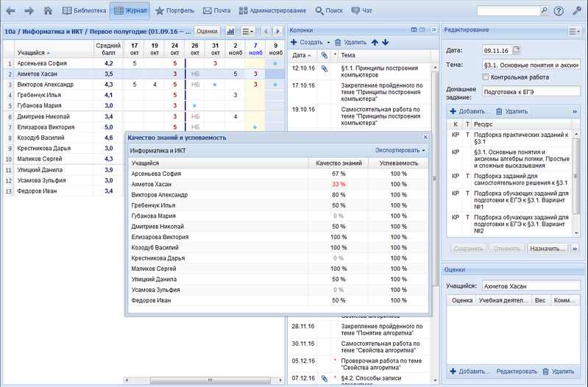Viewport: 588px width, 387px height.
Task: Open the Администрирование menu
Action: [272, 11]
